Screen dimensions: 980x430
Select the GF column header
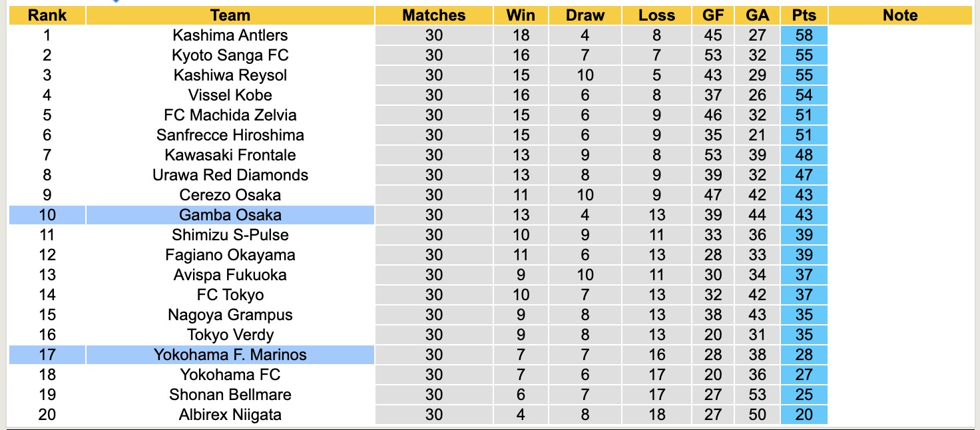click(x=713, y=15)
